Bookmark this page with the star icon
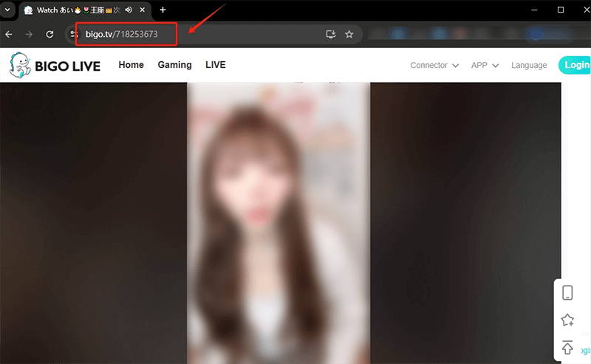Screen dimensions: 591x364 (x=349, y=34)
